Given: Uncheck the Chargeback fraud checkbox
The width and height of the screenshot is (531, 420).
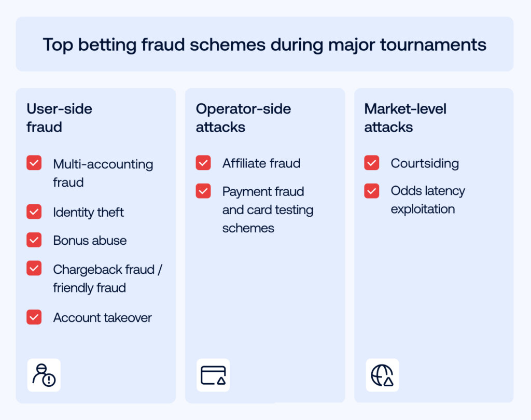Looking at the screenshot, I should (x=34, y=269).
